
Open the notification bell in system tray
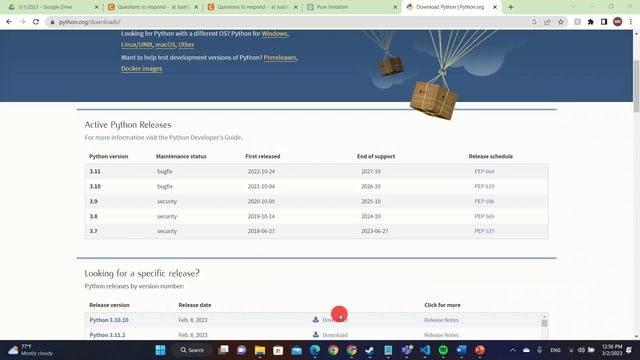point(629,350)
